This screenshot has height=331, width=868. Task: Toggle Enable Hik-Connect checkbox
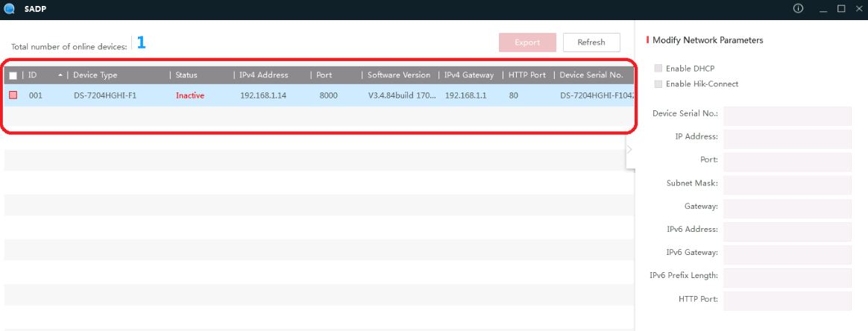[658, 84]
